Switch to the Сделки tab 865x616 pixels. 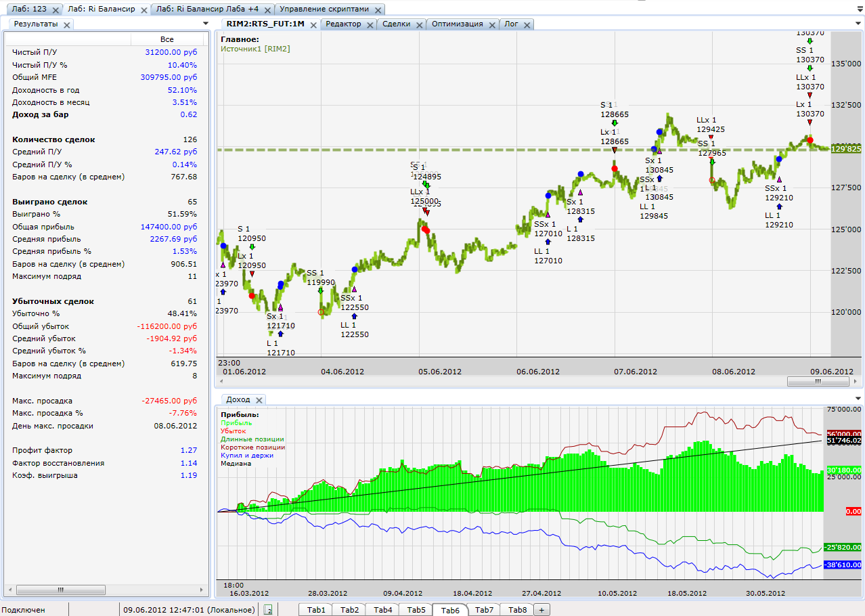tap(396, 24)
